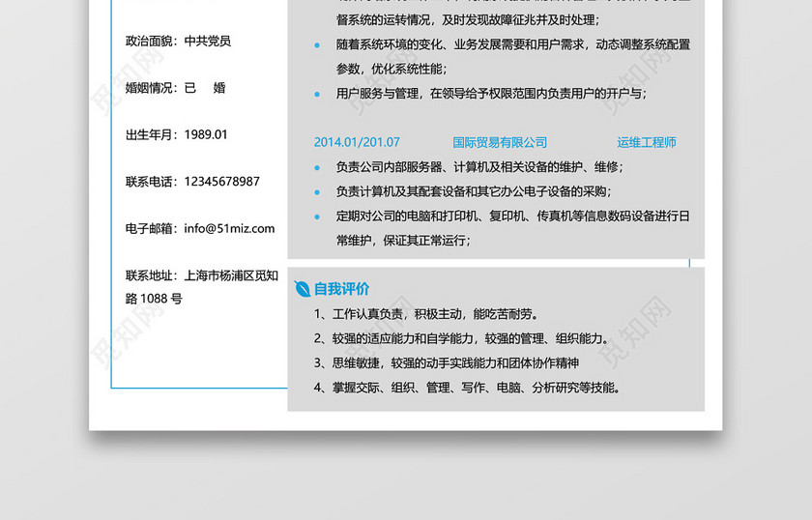Click the text 参数，优化系统性能

click(391, 69)
